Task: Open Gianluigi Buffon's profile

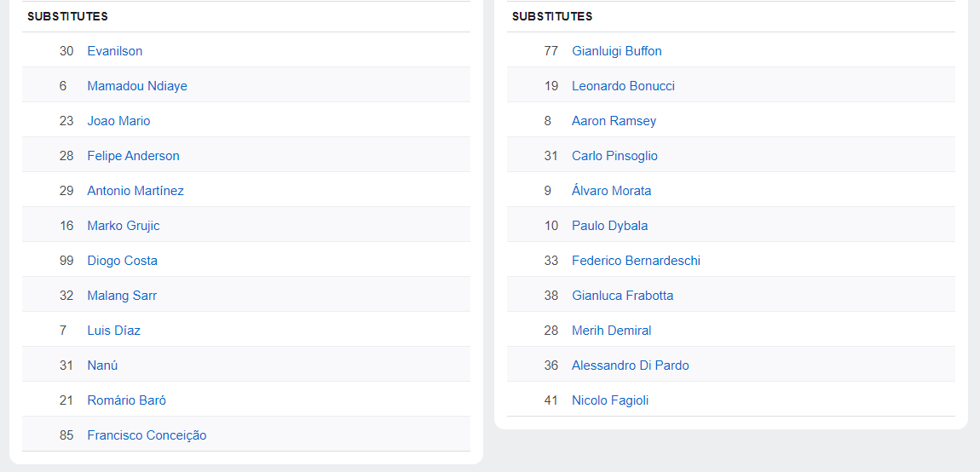Action: point(616,51)
